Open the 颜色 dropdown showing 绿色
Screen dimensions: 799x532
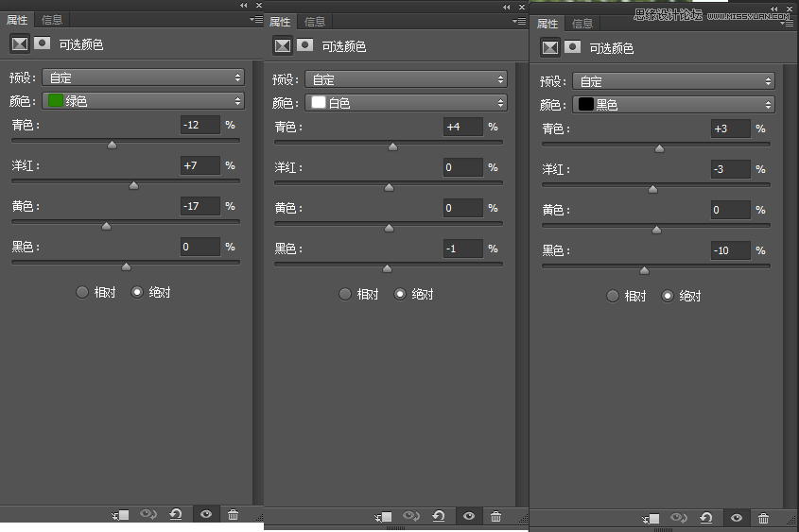[143, 100]
